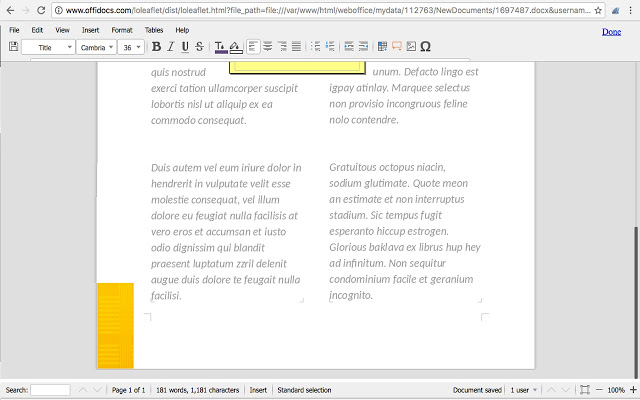Open the View menu
The image size is (640, 400).
pyautogui.click(x=62, y=30)
